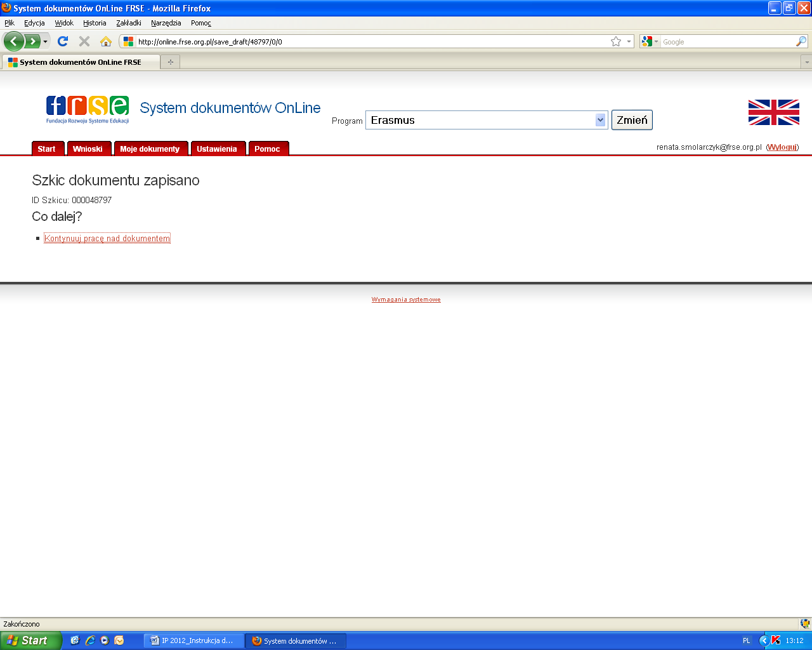Open the Narzędzia menu
The image size is (812, 650).
pyautogui.click(x=166, y=23)
